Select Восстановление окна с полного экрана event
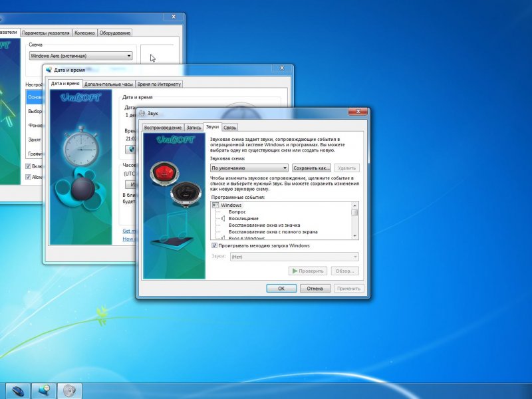 (x=273, y=231)
